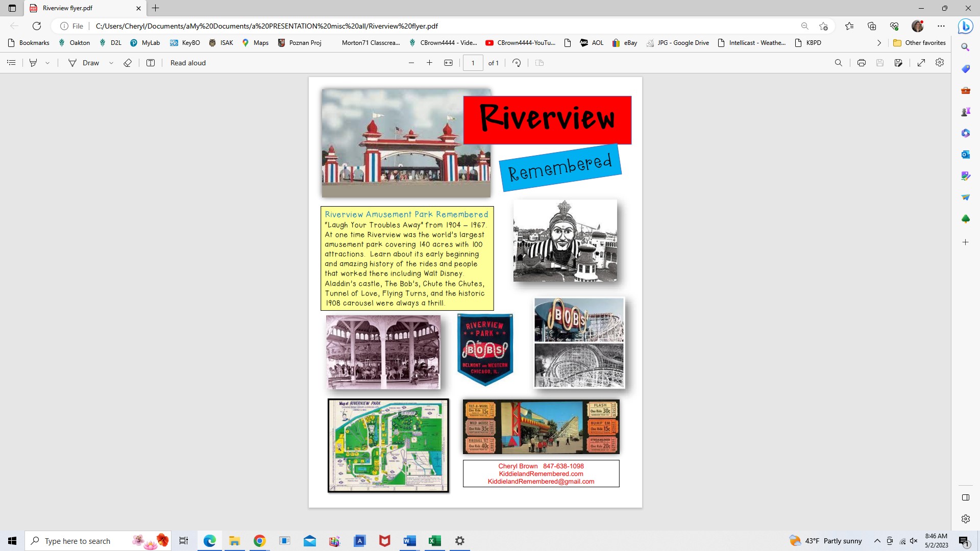Open Other favorites folder
Screen dimensions: 980x551
point(919,43)
